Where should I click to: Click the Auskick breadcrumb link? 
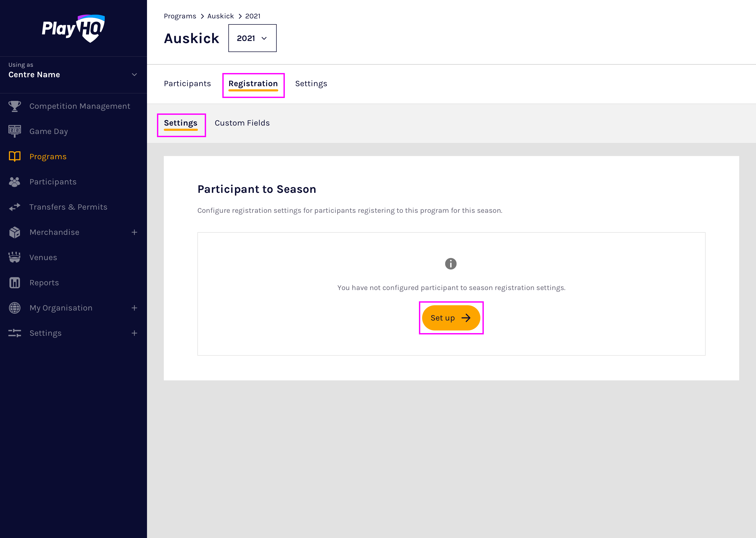point(220,16)
